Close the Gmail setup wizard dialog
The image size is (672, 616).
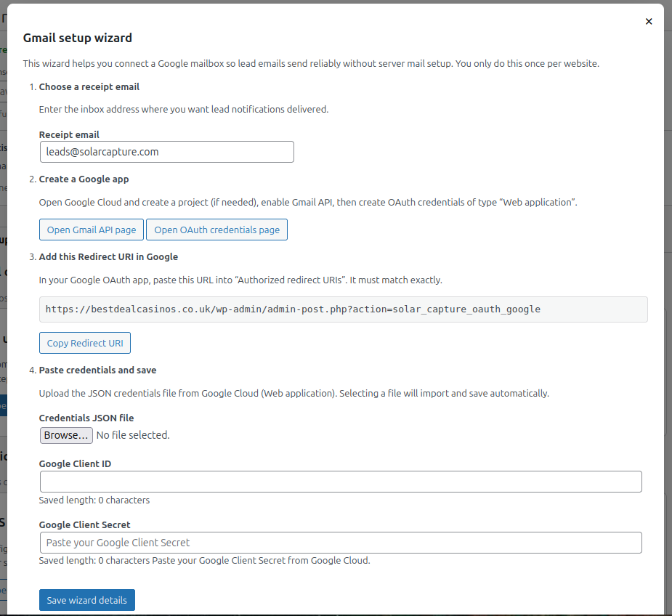point(649,22)
